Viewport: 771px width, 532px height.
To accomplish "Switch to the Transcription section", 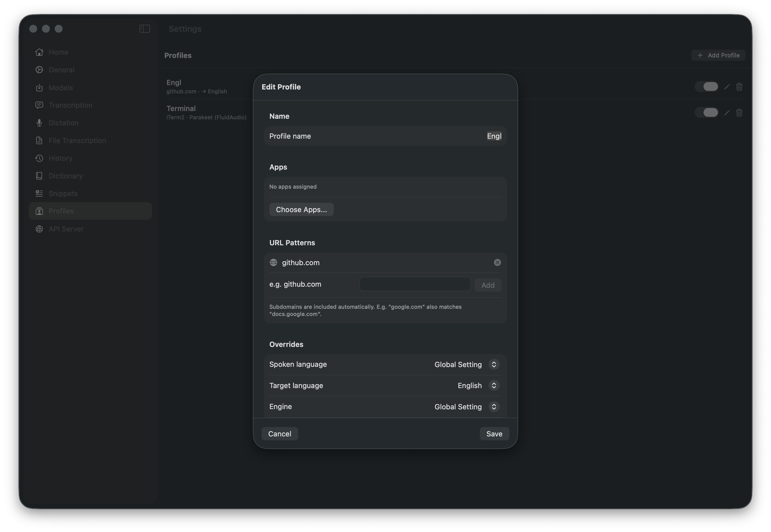I will 71,105.
